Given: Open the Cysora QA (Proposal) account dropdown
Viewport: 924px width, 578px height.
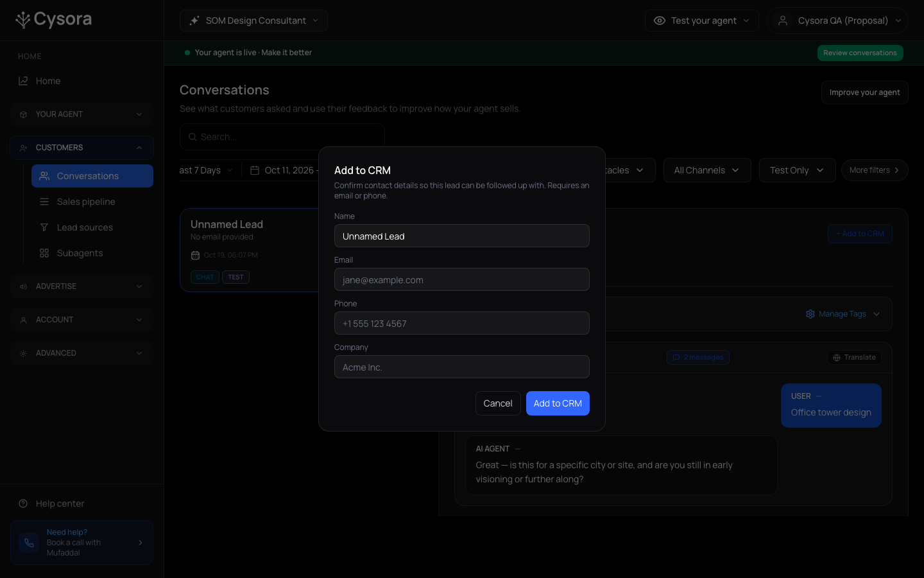Looking at the screenshot, I should tap(837, 21).
